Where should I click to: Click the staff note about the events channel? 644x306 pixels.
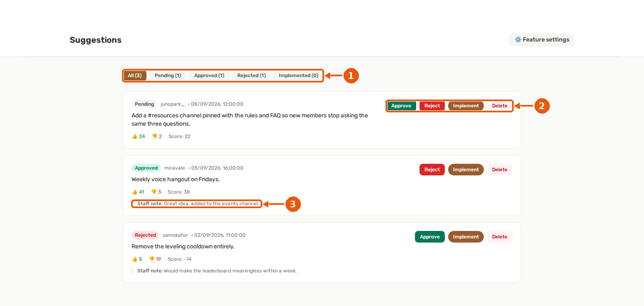coord(198,204)
